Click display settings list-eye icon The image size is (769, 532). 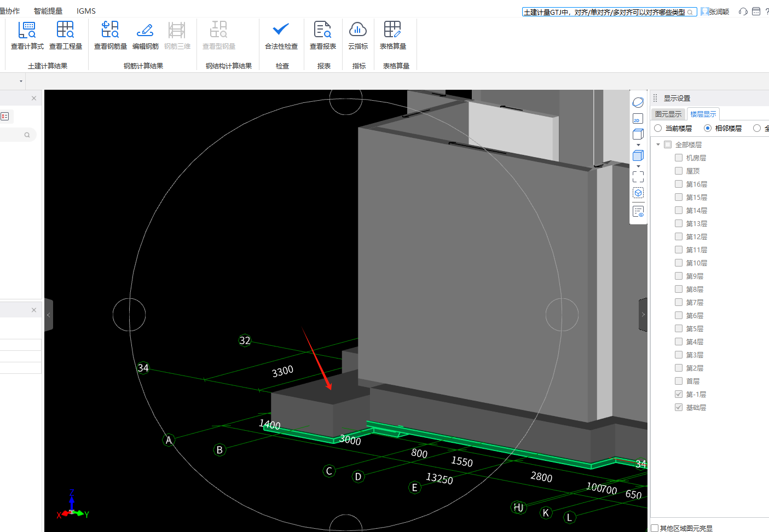tap(638, 211)
